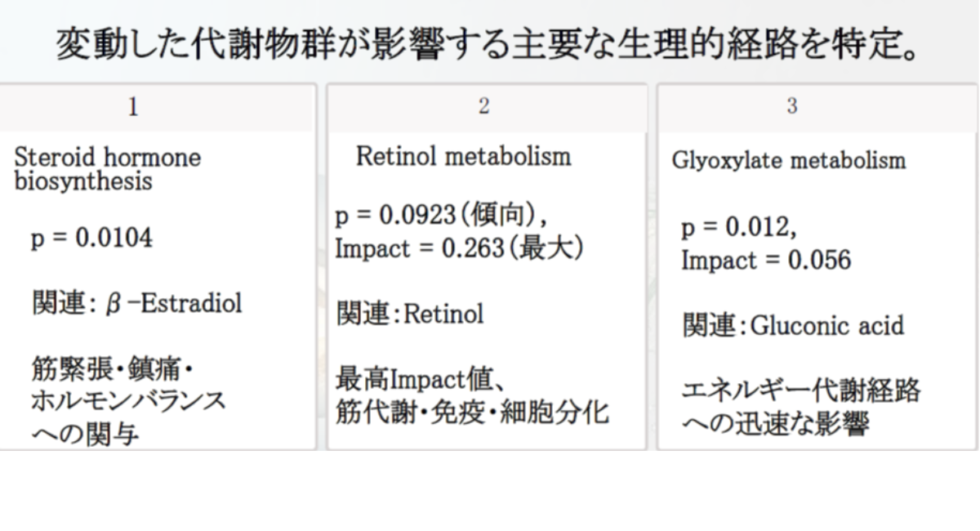
Task: Select column header number 1
Action: click(x=133, y=107)
